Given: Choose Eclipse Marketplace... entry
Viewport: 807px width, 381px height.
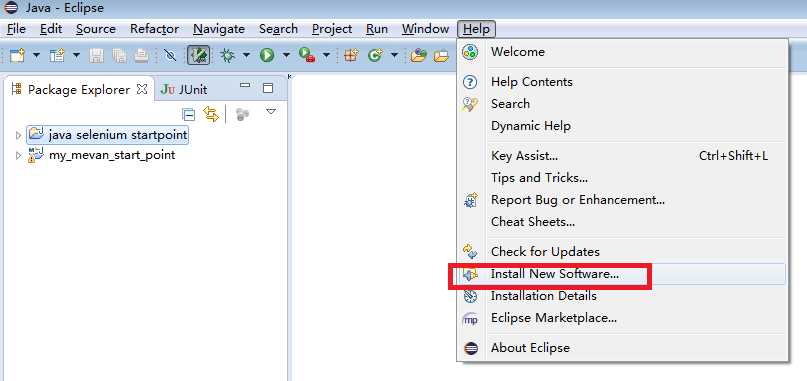Looking at the screenshot, I should 622,318.
